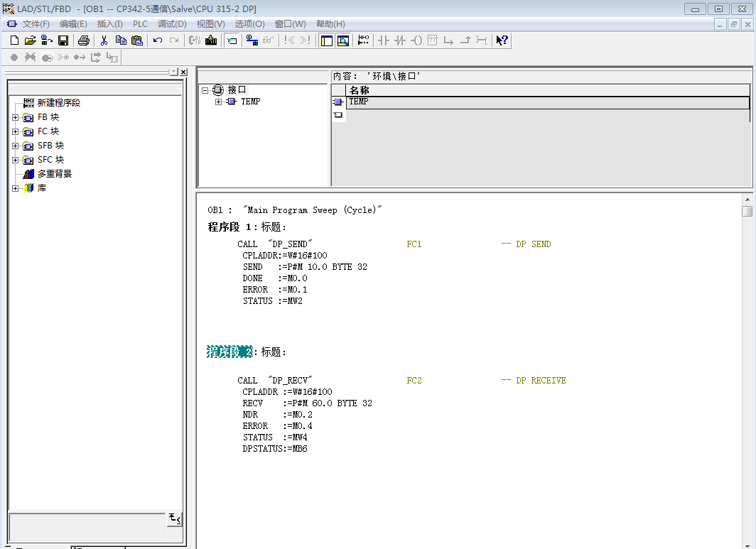756x549 pixels.
Task: Toggle the overview panel display icon
Action: (x=327, y=40)
